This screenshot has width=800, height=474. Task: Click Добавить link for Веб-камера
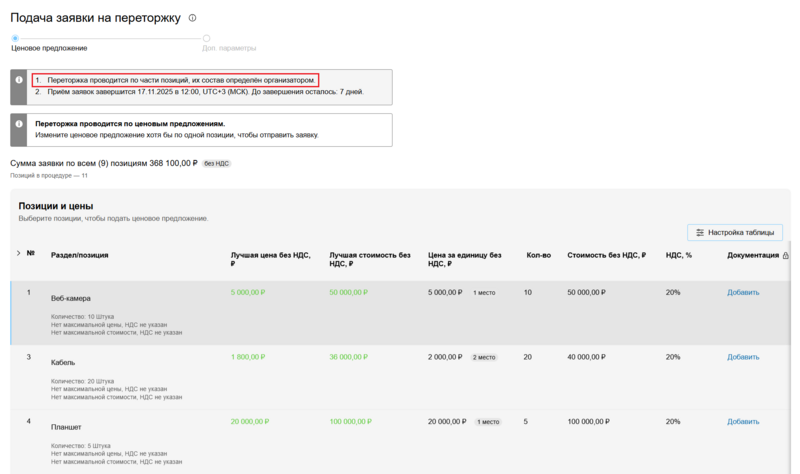(743, 293)
